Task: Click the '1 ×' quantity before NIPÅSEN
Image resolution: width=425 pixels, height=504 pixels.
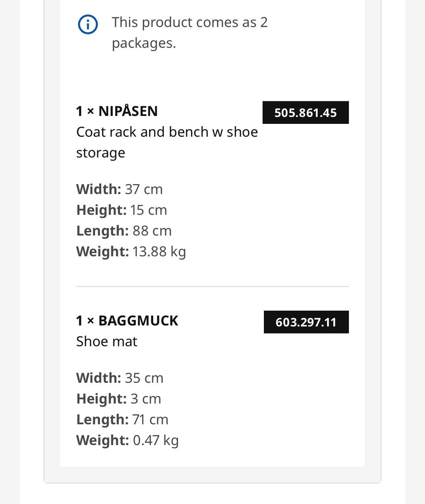Action: pos(85,111)
